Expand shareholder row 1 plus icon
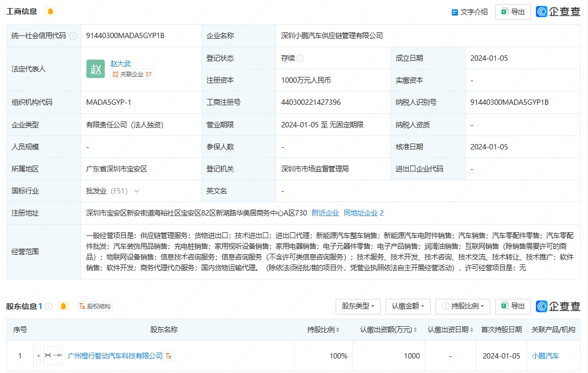This screenshot has height=373, width=588. (38, 356)
